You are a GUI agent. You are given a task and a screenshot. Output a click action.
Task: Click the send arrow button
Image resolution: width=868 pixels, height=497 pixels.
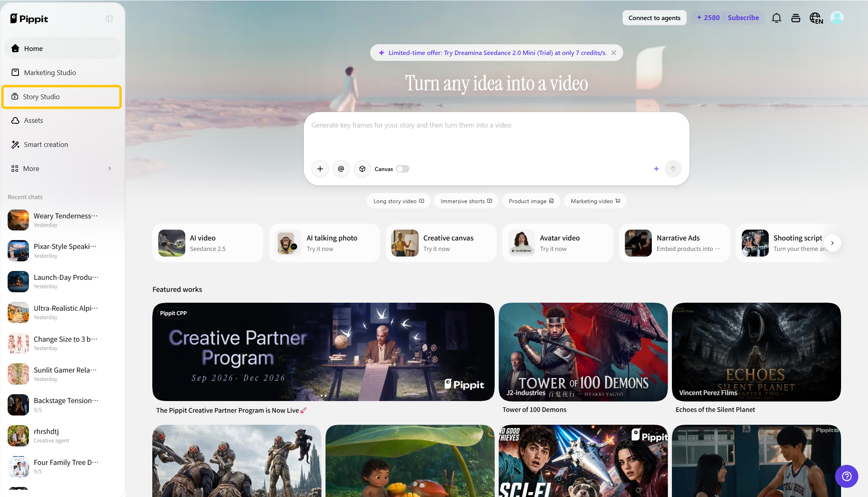(673, 169)
